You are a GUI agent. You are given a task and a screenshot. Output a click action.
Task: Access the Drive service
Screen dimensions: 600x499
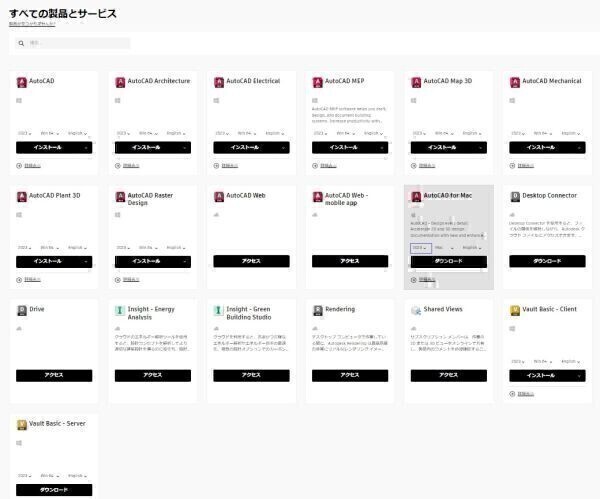54,375
